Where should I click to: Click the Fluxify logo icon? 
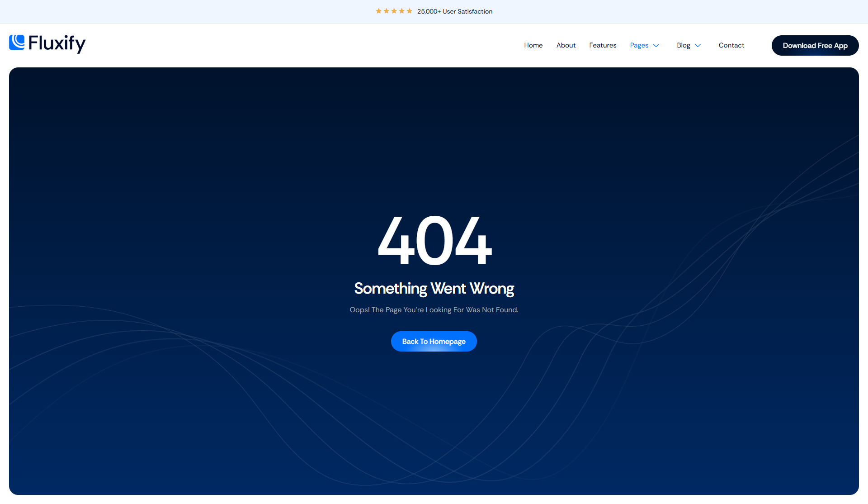point(17,42)
